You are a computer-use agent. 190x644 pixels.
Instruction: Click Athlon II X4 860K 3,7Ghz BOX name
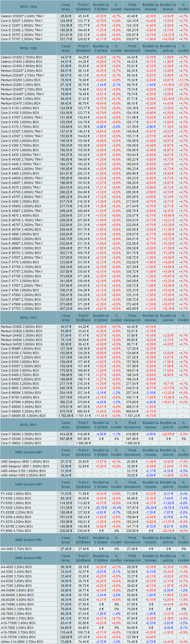click(22, 642)
